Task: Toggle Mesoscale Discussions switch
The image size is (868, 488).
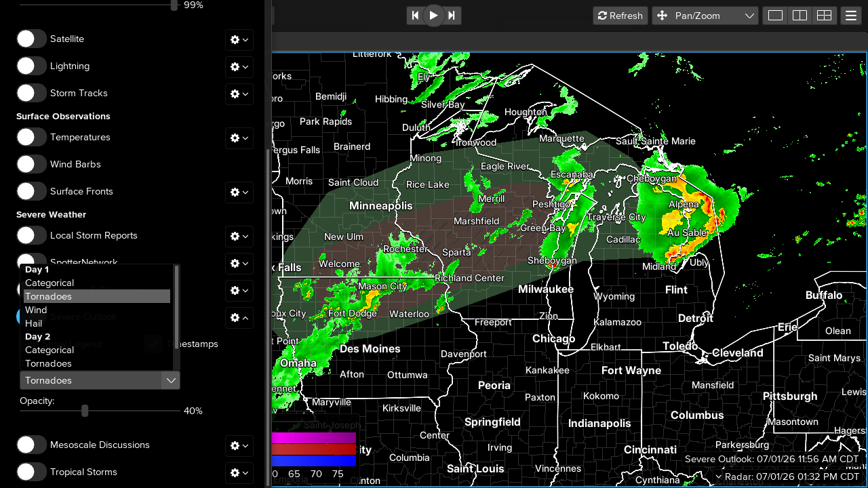Action: [32, 445]
